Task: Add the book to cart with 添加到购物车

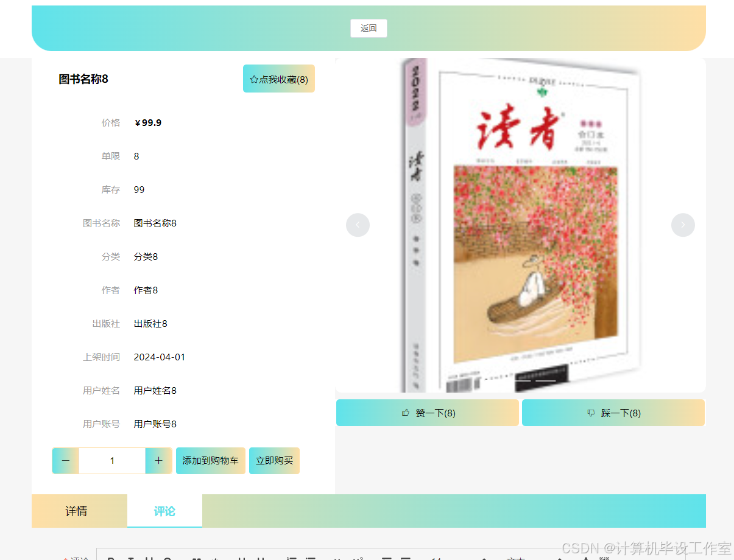Action: click(211, 461)
